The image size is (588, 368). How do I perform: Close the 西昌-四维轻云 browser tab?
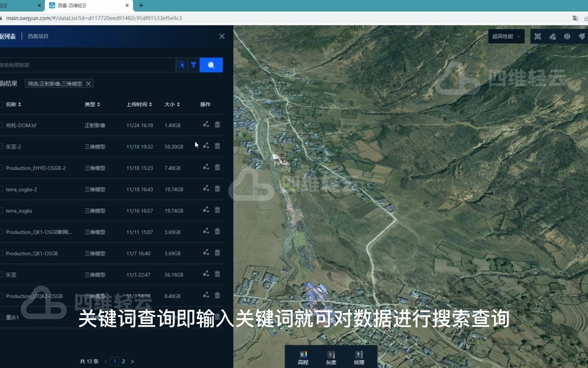127,5
